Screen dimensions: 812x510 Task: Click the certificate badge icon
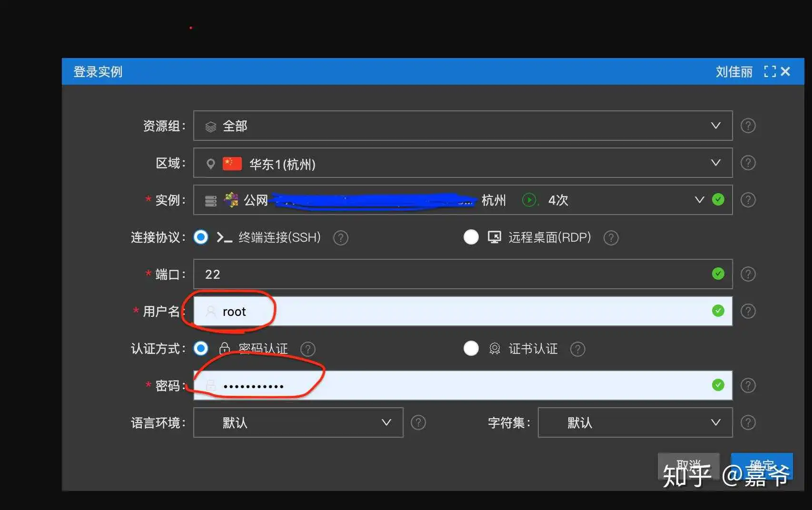click(495, 349)
